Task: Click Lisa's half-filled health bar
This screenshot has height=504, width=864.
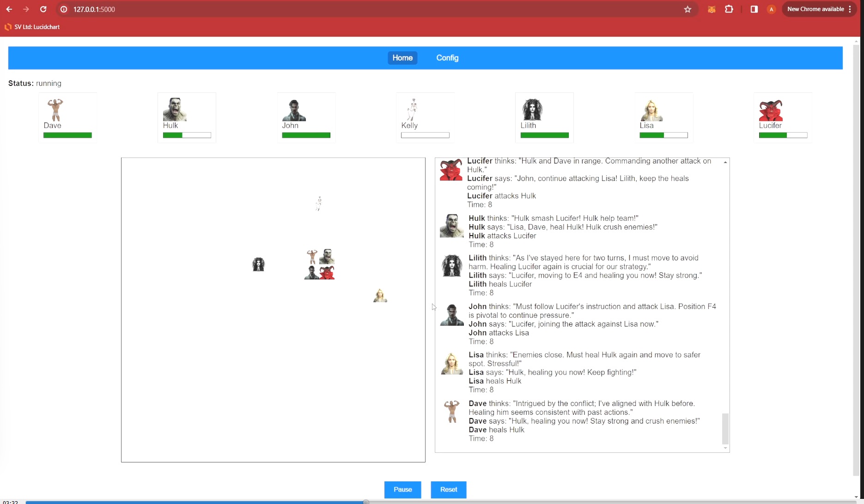Action: pos(663,135)
